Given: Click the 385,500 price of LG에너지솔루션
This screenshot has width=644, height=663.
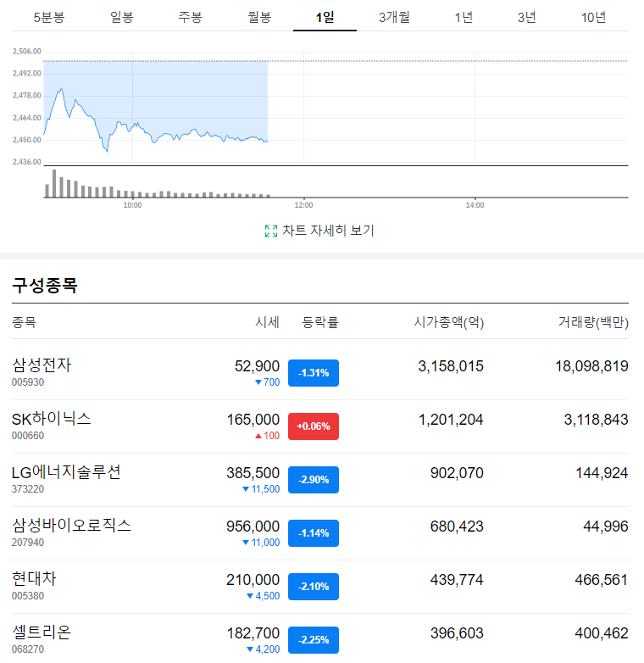Looking at the screenshot, I should coord(253,473).
